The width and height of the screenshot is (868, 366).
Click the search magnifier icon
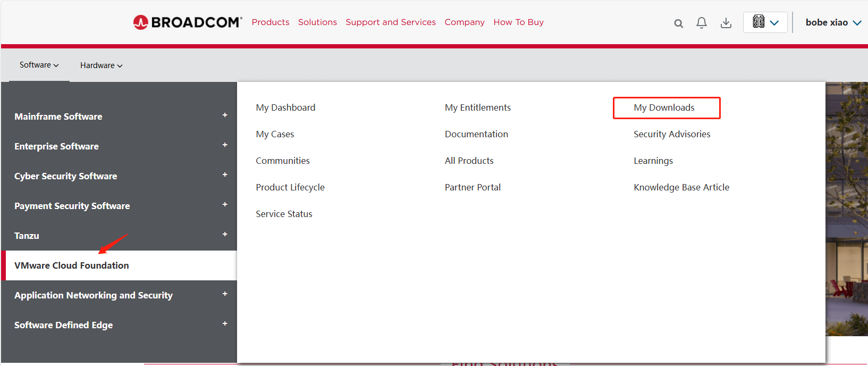coord(678,23)
